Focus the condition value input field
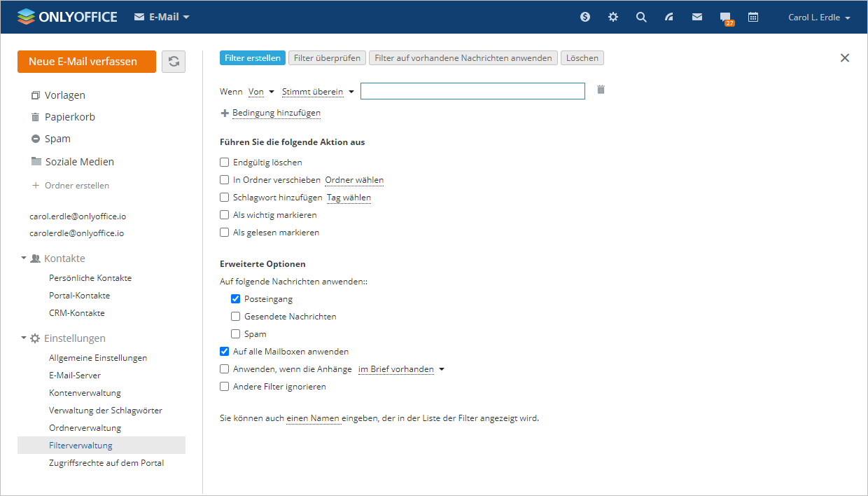 [472, 91]
